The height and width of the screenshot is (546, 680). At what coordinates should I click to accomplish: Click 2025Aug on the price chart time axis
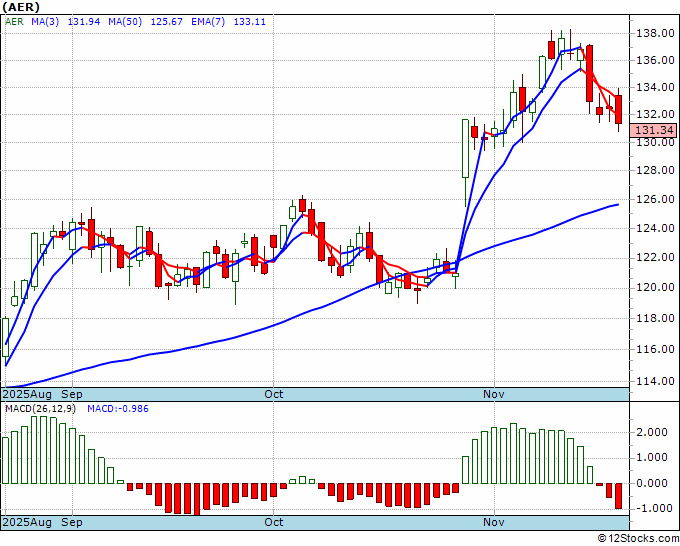27,394
